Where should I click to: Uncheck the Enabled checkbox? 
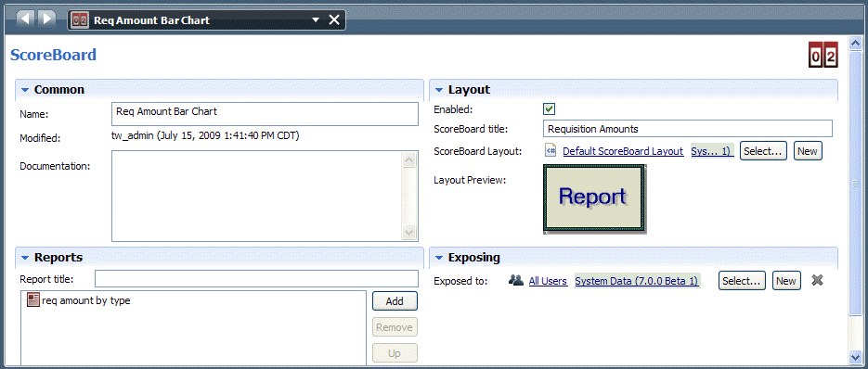pos(550,109)
